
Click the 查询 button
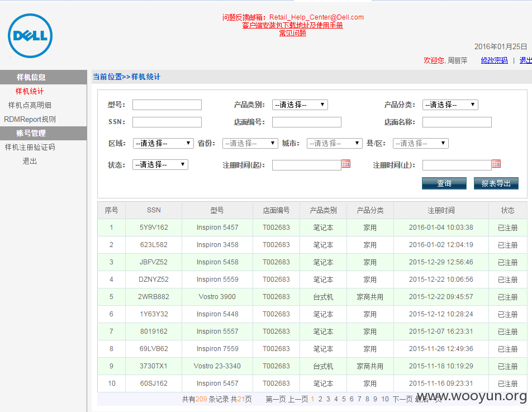point(444,183)
